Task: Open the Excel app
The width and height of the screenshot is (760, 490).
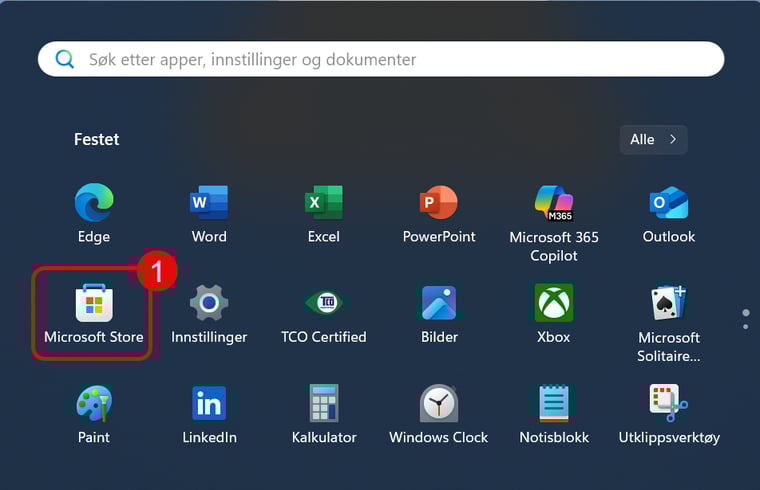Action: click(x=324, y=213)
